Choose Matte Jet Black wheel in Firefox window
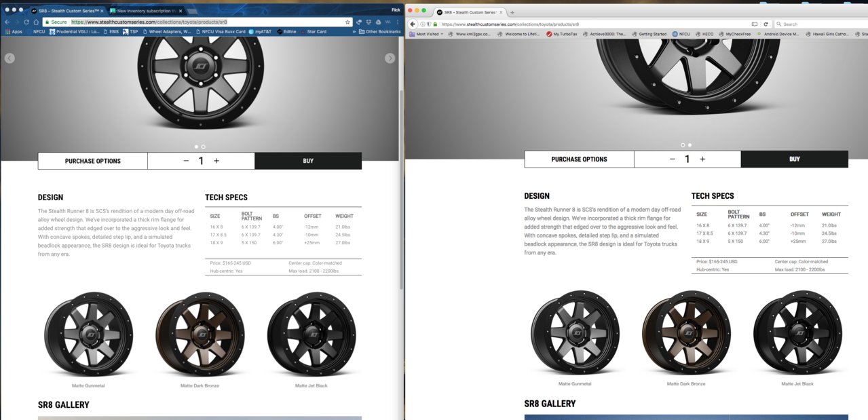This screenshot has width=868, height=420. [797, 334]
